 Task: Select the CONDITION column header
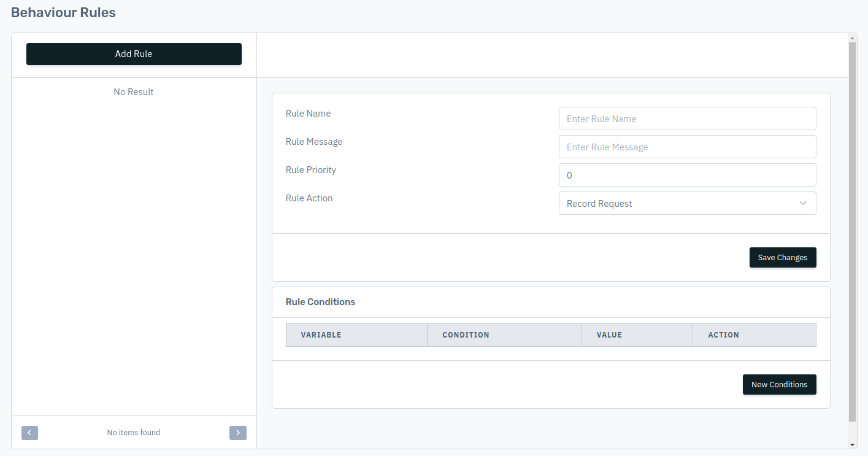[504, 335]
